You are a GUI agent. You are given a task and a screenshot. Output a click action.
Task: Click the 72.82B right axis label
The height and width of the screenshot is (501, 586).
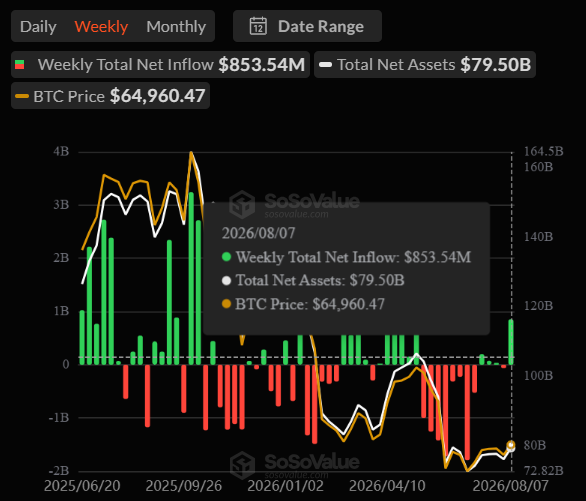click(544, 470)
